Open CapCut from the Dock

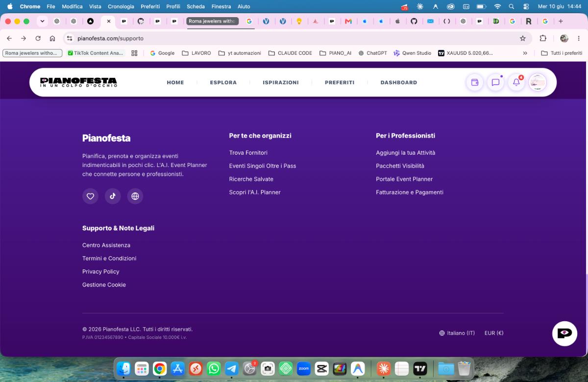(x=322, y=369)
